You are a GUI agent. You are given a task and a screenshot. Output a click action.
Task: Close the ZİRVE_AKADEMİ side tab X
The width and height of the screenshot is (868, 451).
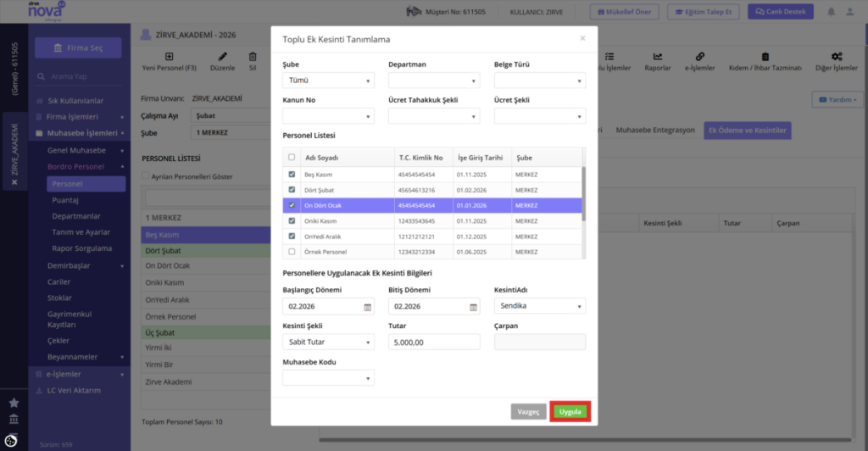[x=14, y=182]
